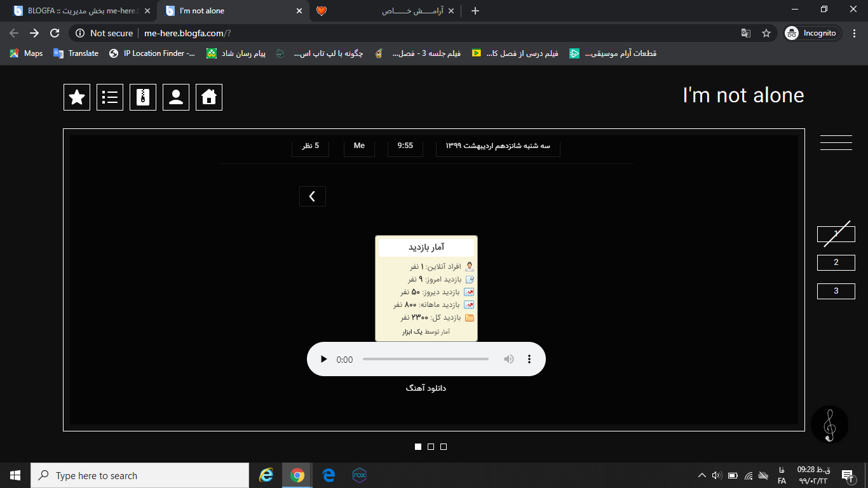Mute the audio player volume
Image resolution: width=868 pixels, height=488 pixels.
tap(509, 360)
